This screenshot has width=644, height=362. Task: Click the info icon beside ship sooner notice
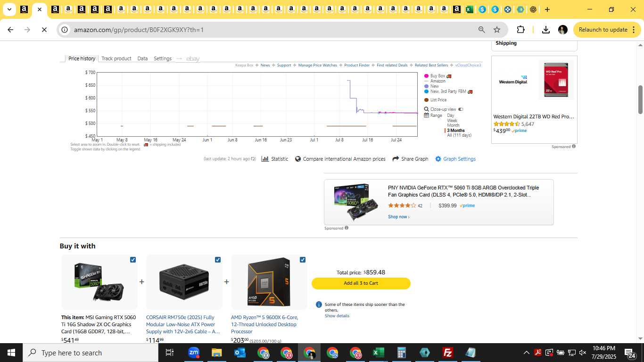click(x=319, y=304)
